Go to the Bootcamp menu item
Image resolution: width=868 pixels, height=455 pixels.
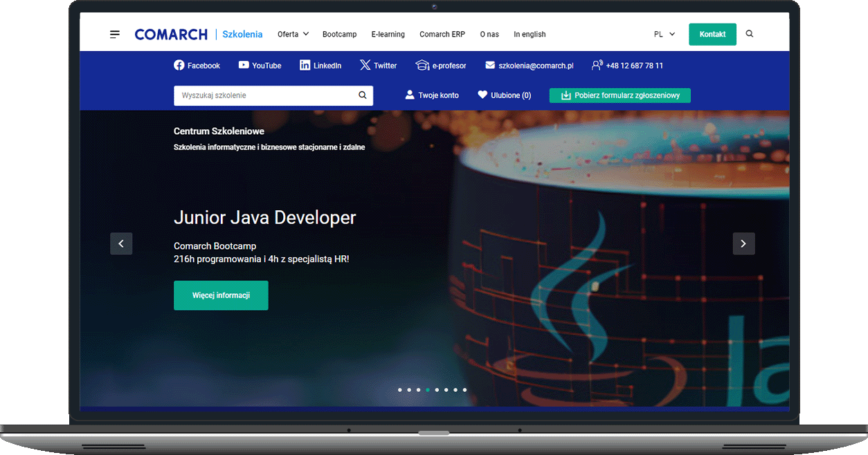[340, 35]
